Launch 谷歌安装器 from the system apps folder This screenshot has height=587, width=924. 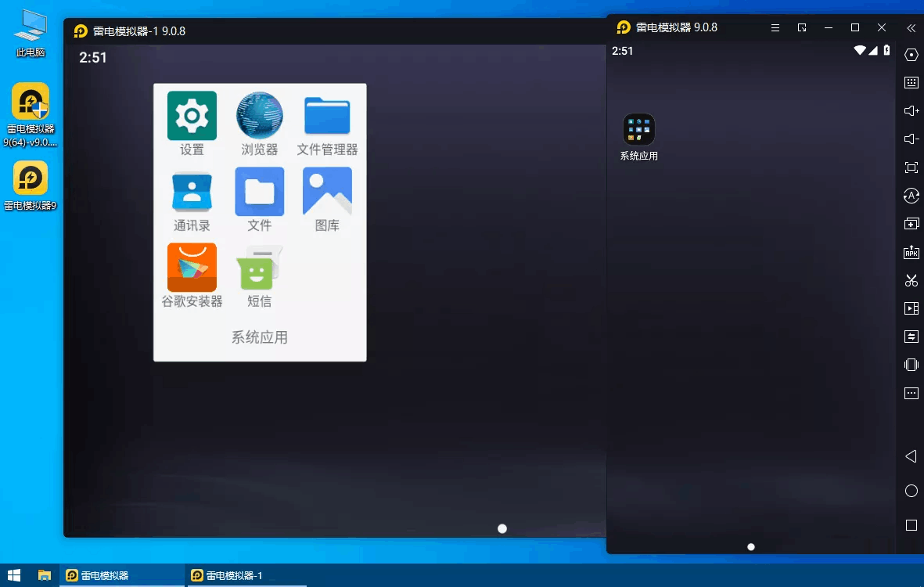(x=192, y=267)
